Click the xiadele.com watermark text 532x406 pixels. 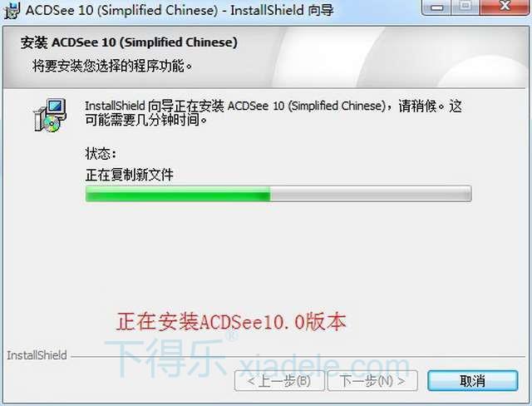[325, 367]
